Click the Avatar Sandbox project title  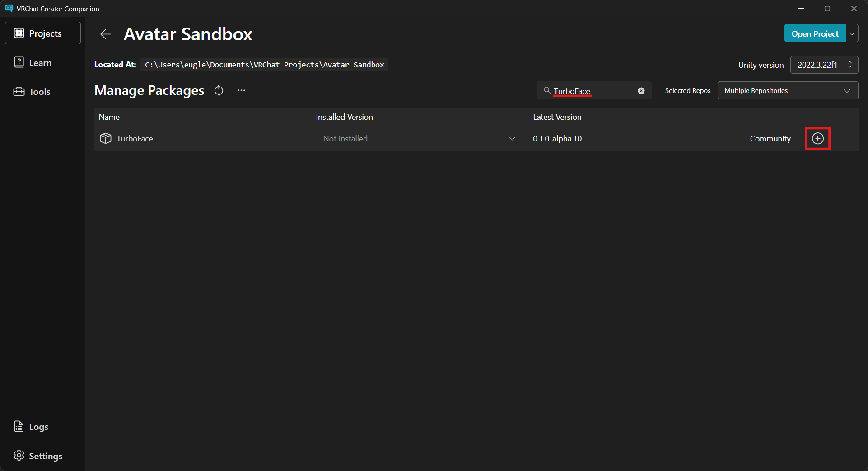(x=188, y=34)
